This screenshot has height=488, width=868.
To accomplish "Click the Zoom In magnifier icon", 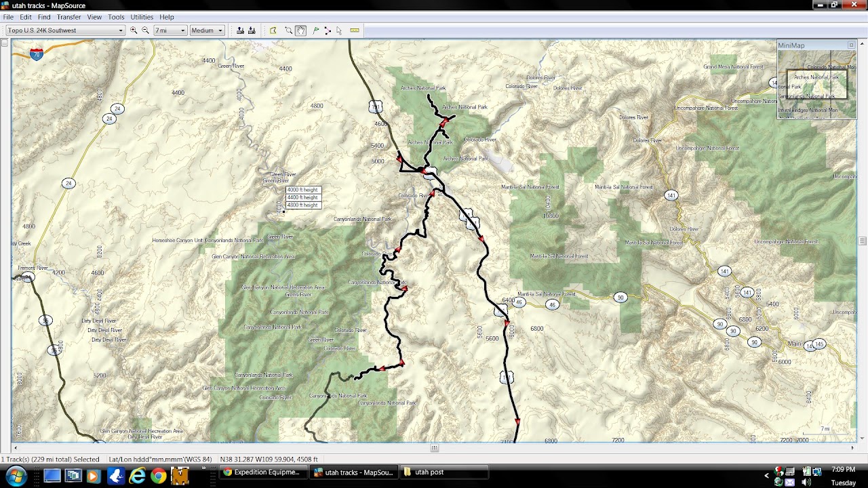I will pos(134,30).
